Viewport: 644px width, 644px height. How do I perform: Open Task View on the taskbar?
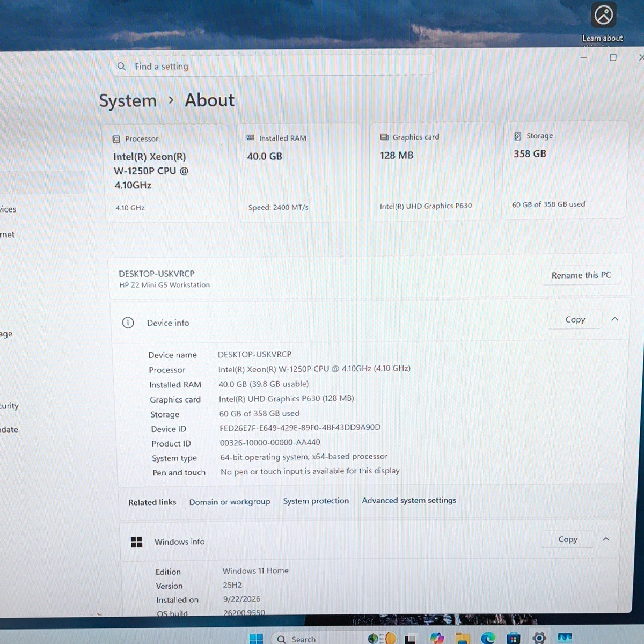pos(411,639)
